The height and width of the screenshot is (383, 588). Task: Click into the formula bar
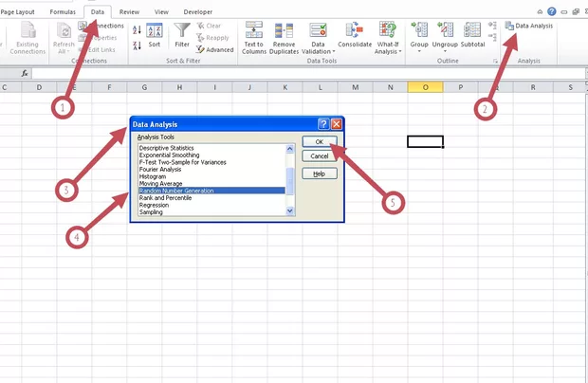(308, 73)
